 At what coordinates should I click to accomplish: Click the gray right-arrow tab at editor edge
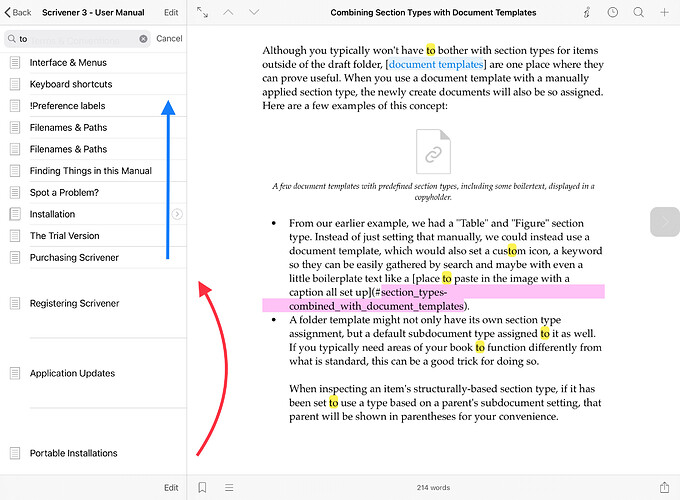click(665, 222)
